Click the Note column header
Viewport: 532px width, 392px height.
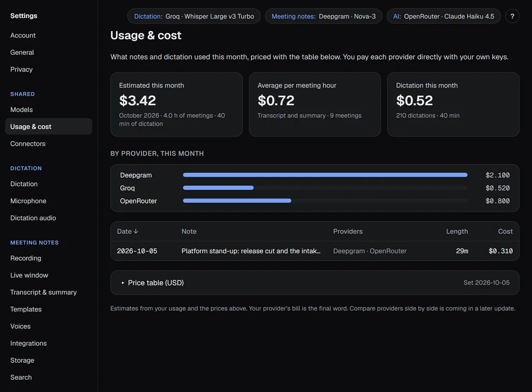pos(189,232)
